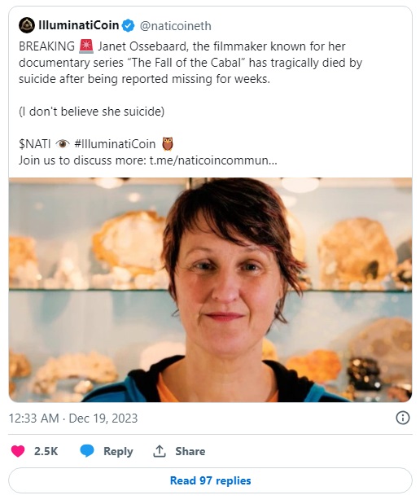Open the tweet info circle icon
Viewport: 420px width, 504px height.
tap(403, 418)
